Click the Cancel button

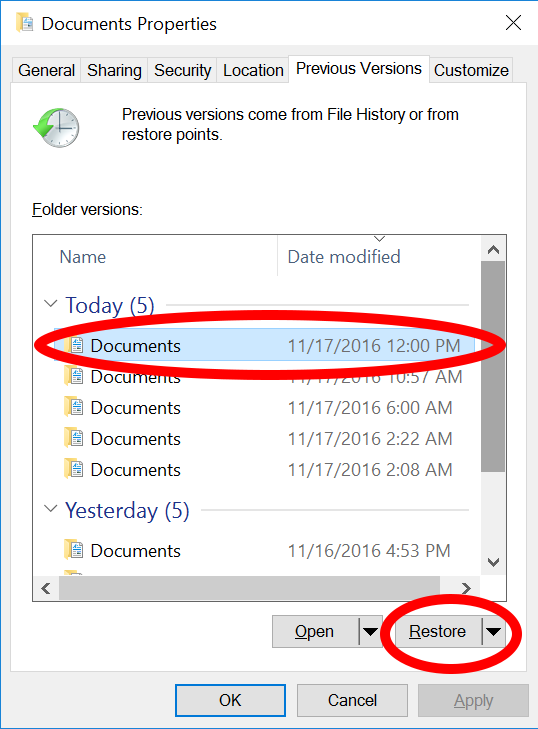coord(352,700)
